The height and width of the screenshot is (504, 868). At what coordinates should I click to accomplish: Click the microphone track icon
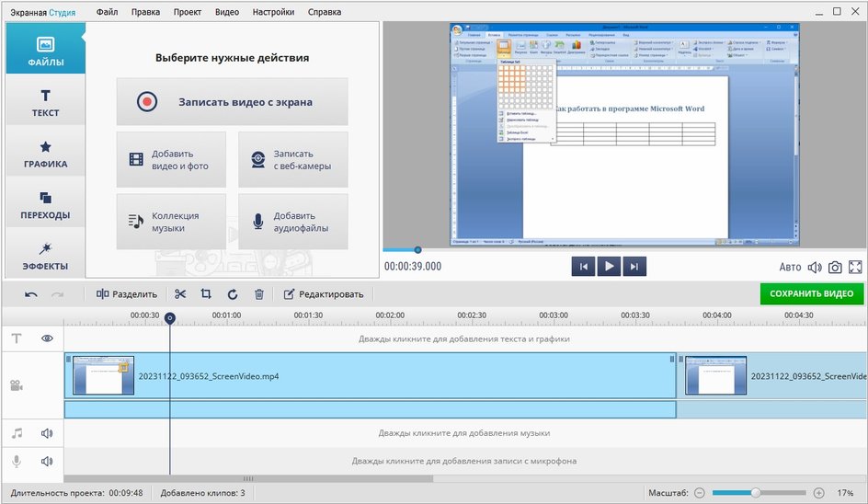(17, 461)
